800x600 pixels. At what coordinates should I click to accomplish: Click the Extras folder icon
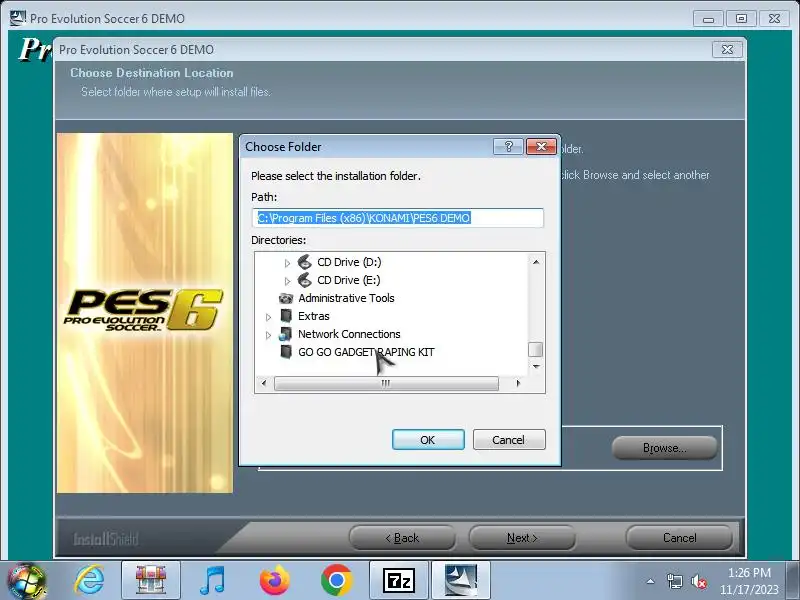[x=286, y=316]
